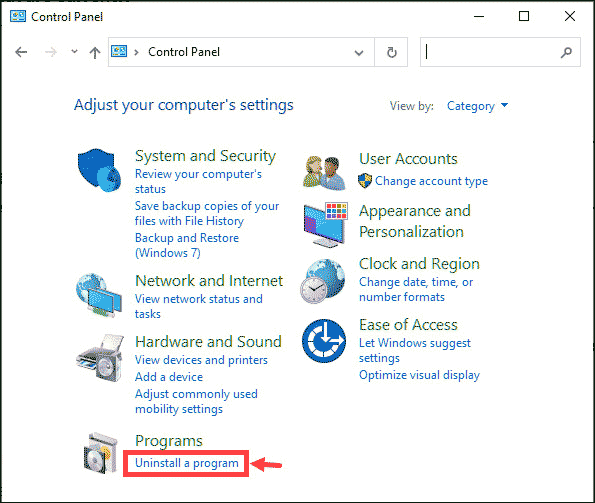
Task: Open the Programs category heading
Action: [x=169, y=441]
